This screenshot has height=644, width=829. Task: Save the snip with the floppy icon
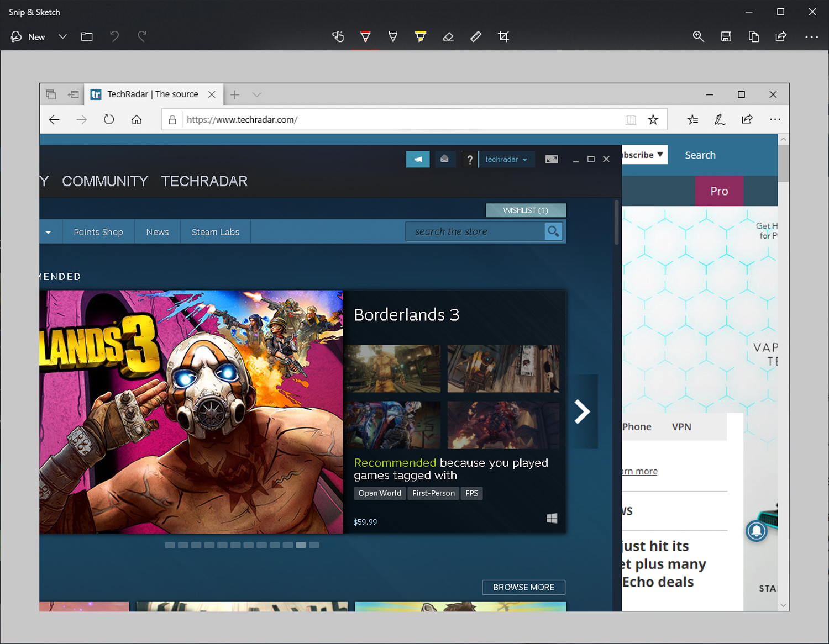pos(726,37)
